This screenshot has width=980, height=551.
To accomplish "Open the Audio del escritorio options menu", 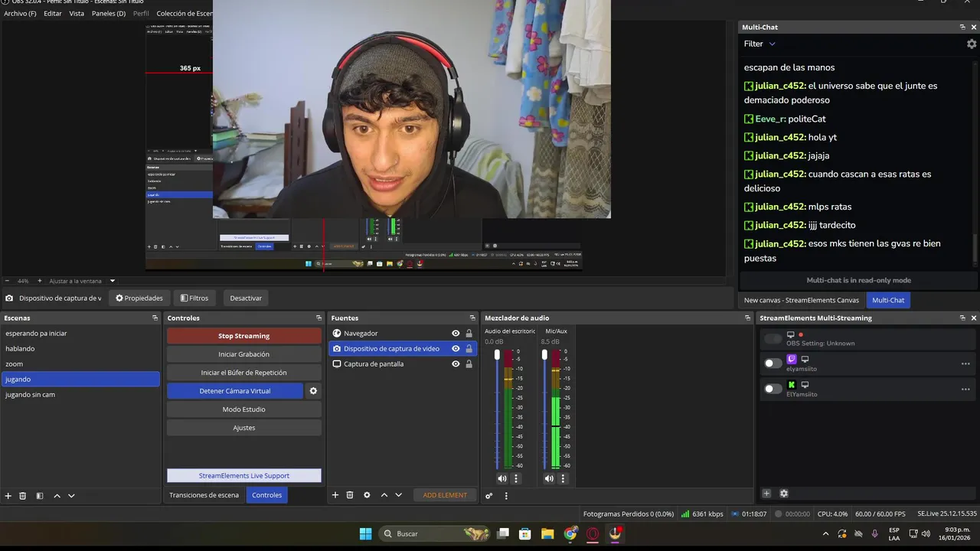I will 516,478.
